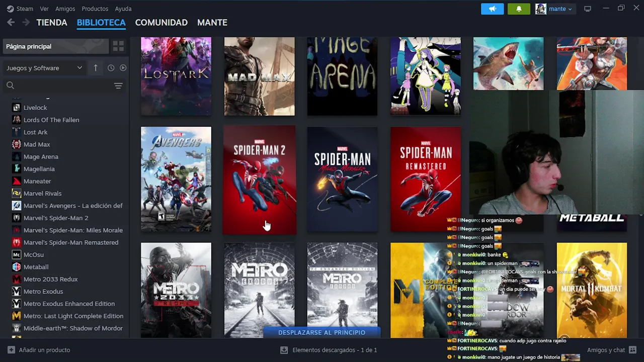Open the Amigos menu

click(65, 9)
